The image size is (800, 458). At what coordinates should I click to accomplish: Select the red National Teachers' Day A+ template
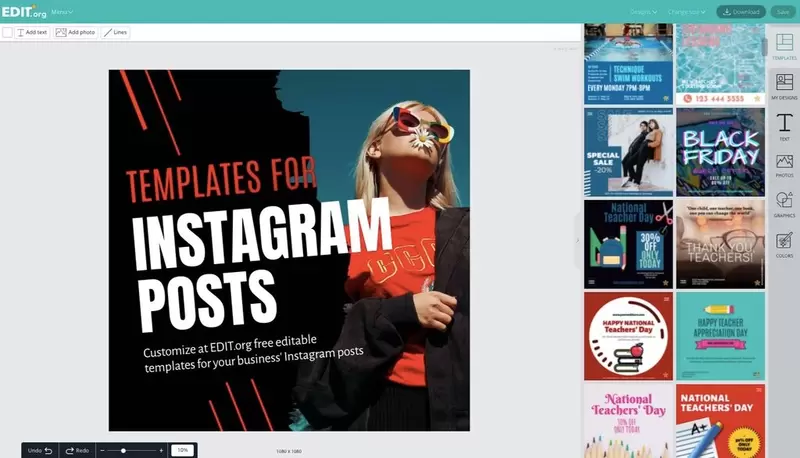(720, 421)
